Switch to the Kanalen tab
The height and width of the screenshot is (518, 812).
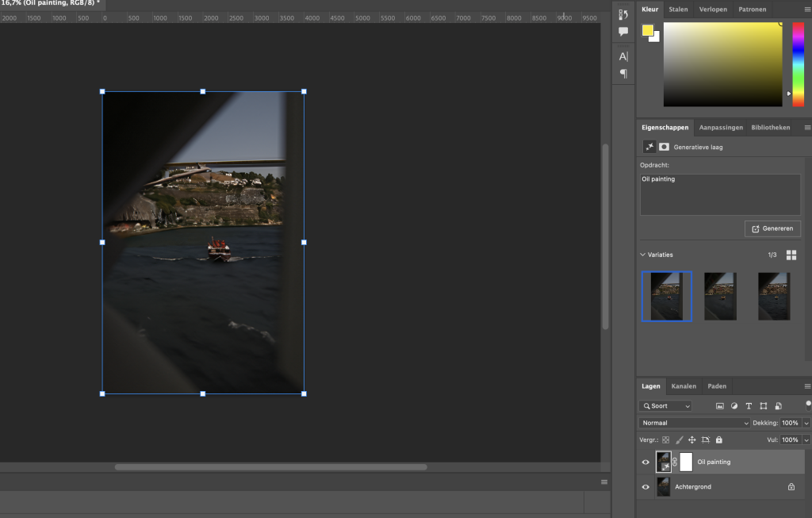pyautogui.click(x=683, y=386)
